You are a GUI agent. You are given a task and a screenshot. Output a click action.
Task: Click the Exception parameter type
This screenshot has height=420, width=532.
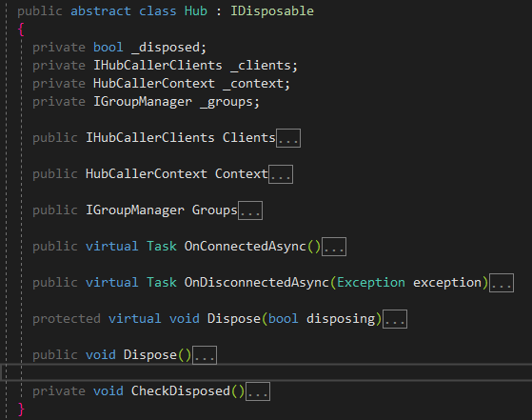371,283
